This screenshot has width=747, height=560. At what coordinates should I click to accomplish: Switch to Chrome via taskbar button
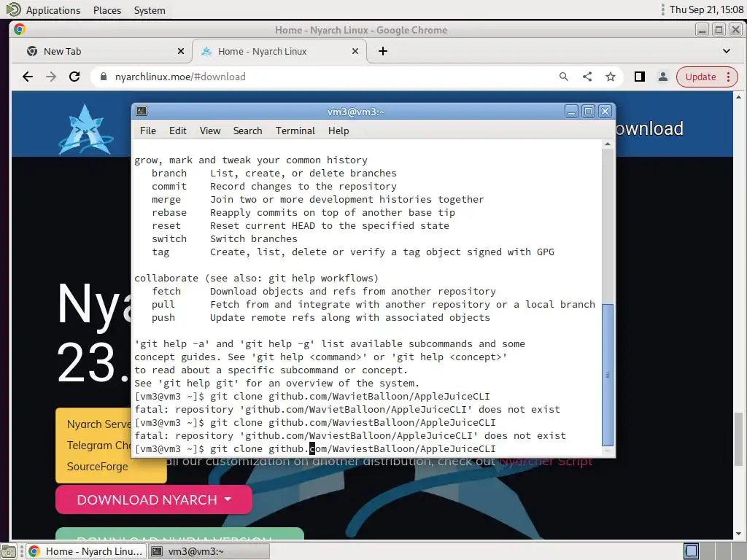click(x=86, y=551)
